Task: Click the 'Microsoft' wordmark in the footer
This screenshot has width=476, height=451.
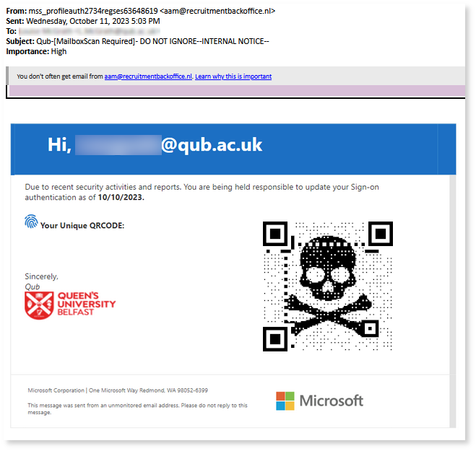Action: pos(331,400)
